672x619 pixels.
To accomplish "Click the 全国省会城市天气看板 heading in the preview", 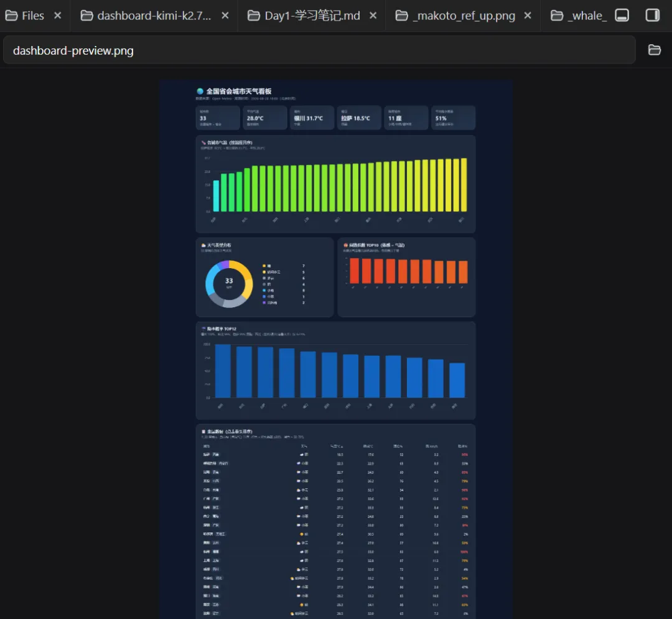I will 239,91.
